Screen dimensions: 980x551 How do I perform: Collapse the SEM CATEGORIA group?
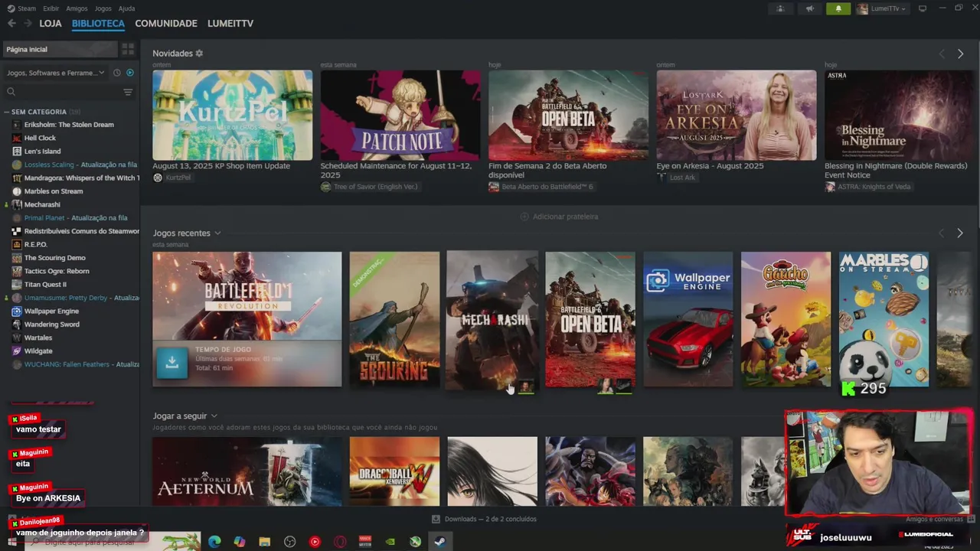[6, 112]
